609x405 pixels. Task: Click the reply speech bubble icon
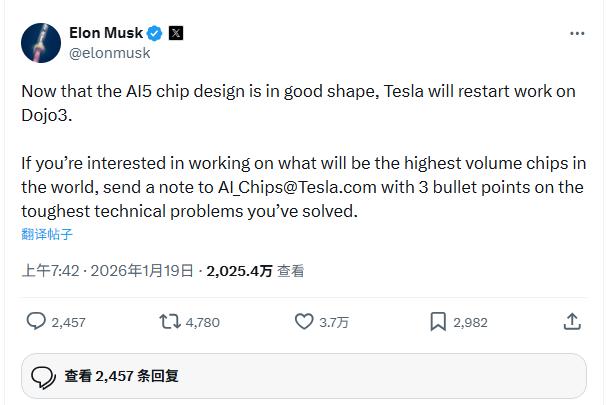point(35,321)
